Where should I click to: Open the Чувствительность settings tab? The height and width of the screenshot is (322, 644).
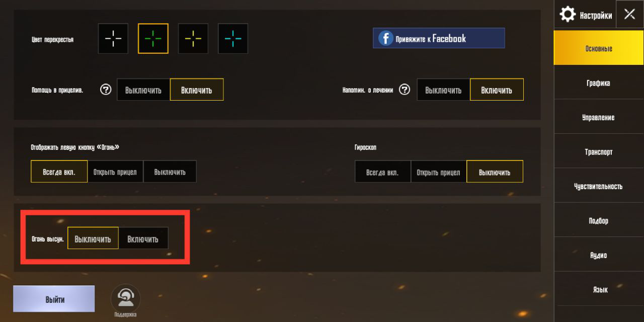pos(599,186)
